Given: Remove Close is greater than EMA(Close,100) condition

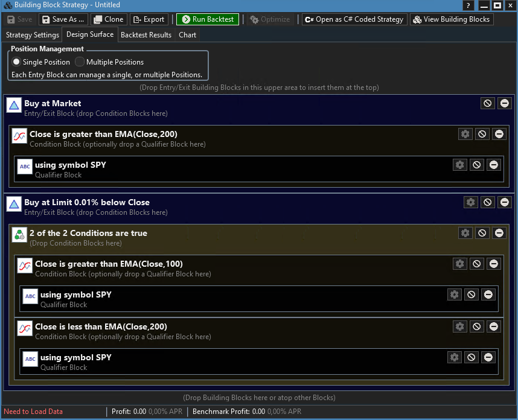Looking at the screenshot, I should coord(494,264).
